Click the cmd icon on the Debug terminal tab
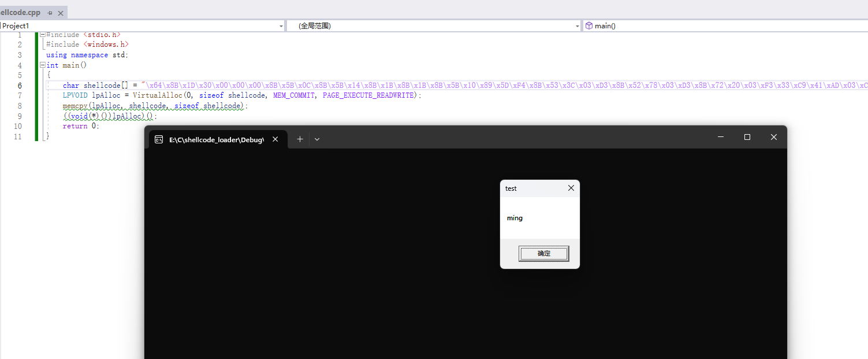Screen dimensions: 868x359 pos(159,139)
